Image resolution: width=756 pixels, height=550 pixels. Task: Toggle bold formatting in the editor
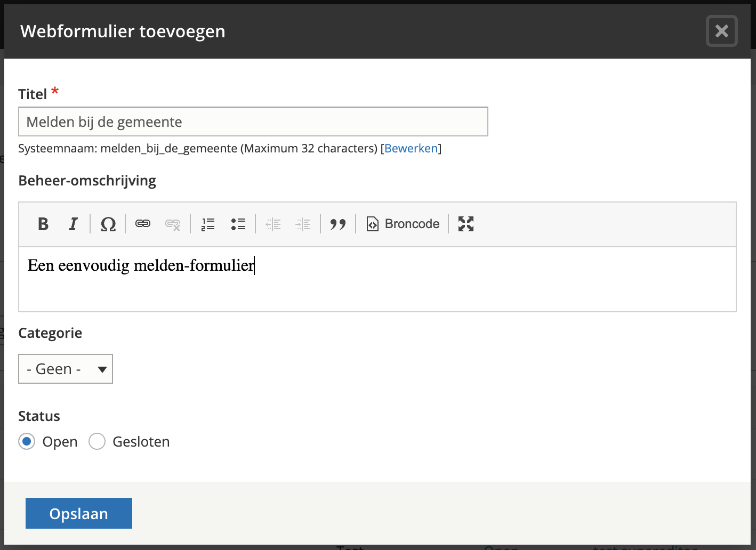(43, 224)
